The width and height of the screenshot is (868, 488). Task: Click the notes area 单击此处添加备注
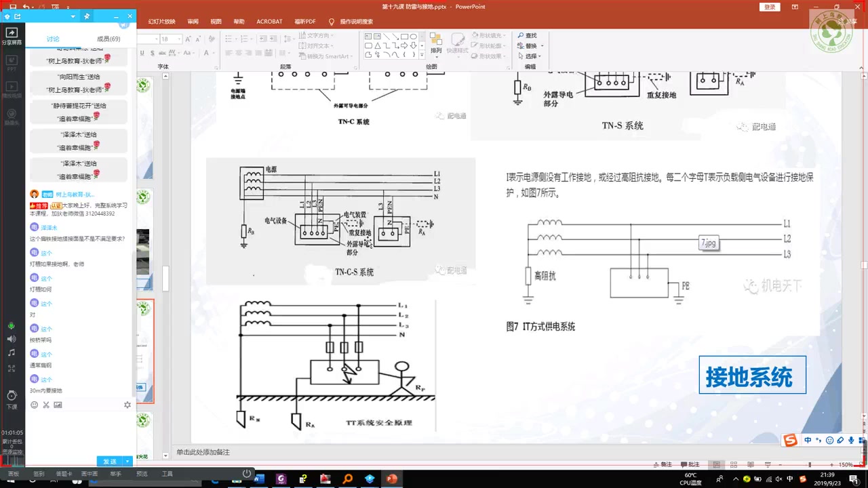[x=203, y=452]
